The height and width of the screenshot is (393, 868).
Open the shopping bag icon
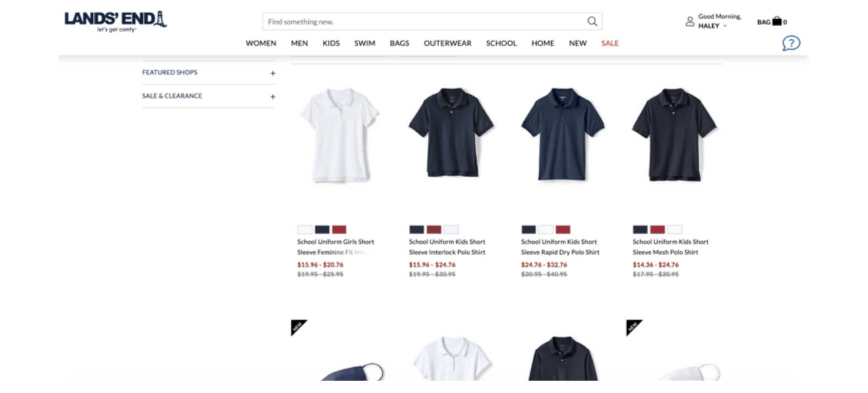tap(777, 21)
